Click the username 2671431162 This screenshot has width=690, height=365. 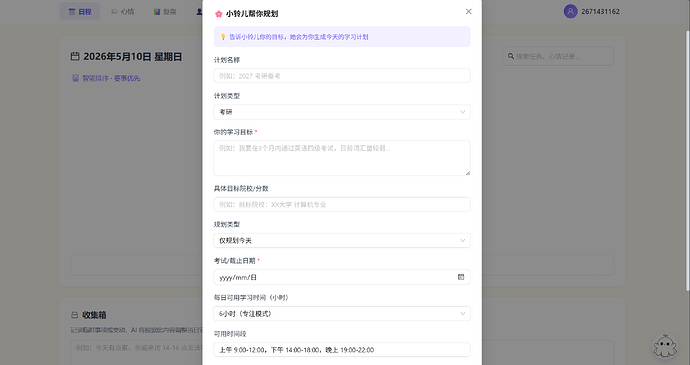[600, 12]
